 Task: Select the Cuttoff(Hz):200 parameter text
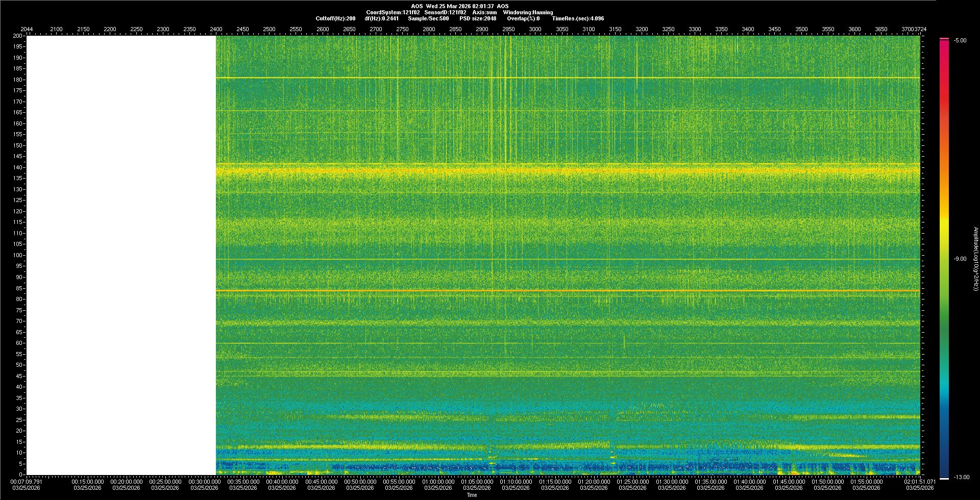pos(335,18)
